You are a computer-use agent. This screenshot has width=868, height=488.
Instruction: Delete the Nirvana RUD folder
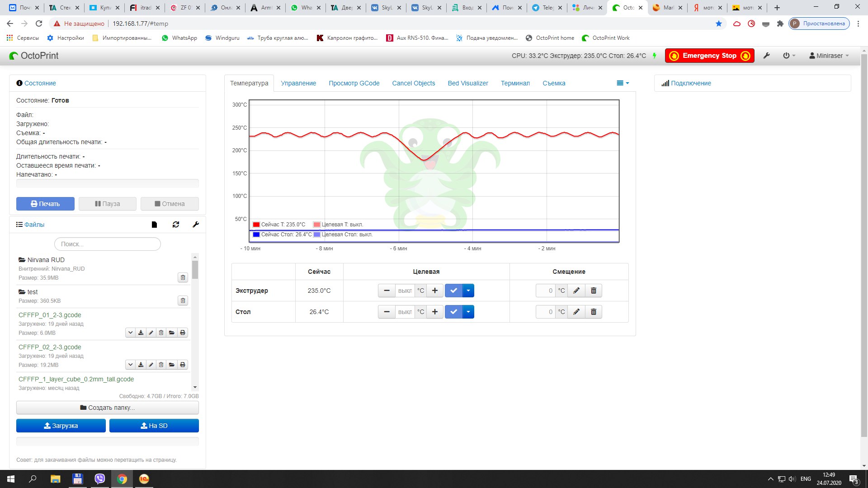pos(183,277)
